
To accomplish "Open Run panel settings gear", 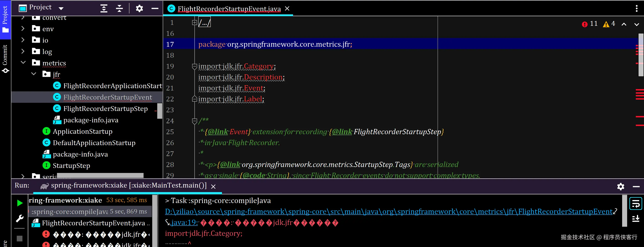I will [x=621, y=186].
